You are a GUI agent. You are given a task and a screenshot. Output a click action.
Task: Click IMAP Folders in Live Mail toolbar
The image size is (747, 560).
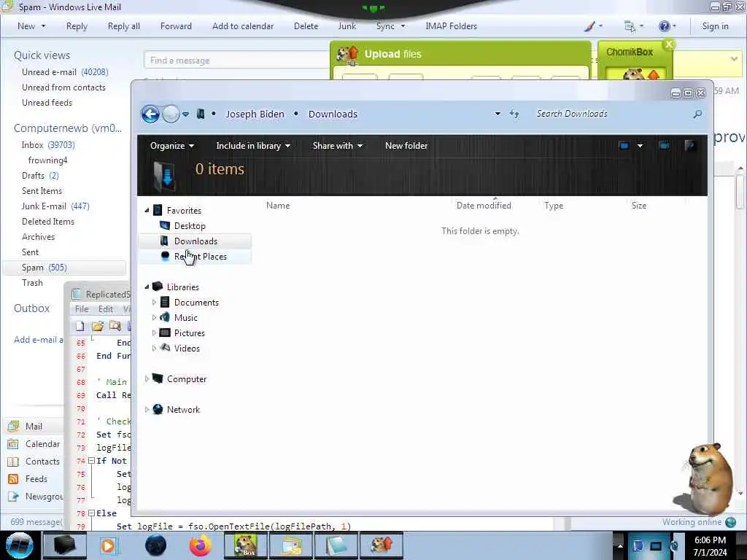tap(451, 26)
